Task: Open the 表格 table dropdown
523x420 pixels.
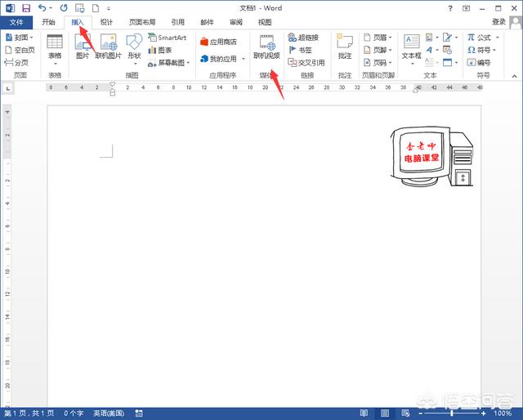Action: point(55,47)
